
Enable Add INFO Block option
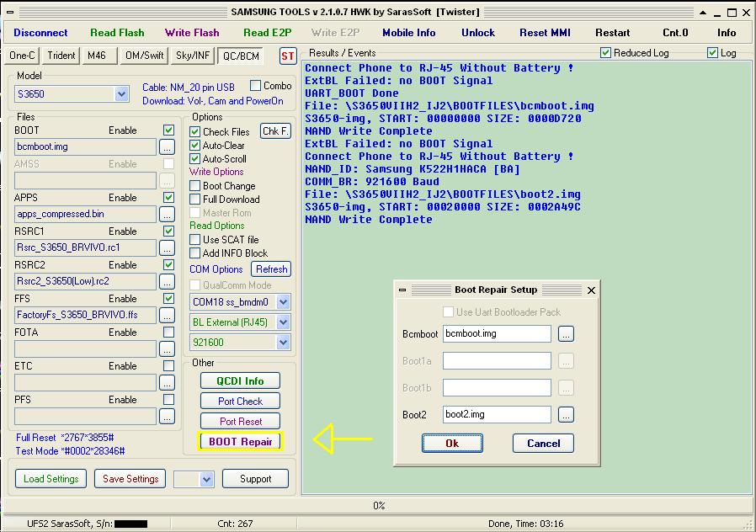tap(194, 253)
